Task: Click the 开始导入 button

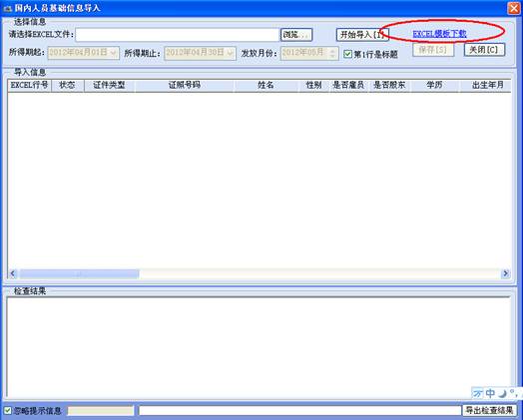Action: click(x=362, y=35)
